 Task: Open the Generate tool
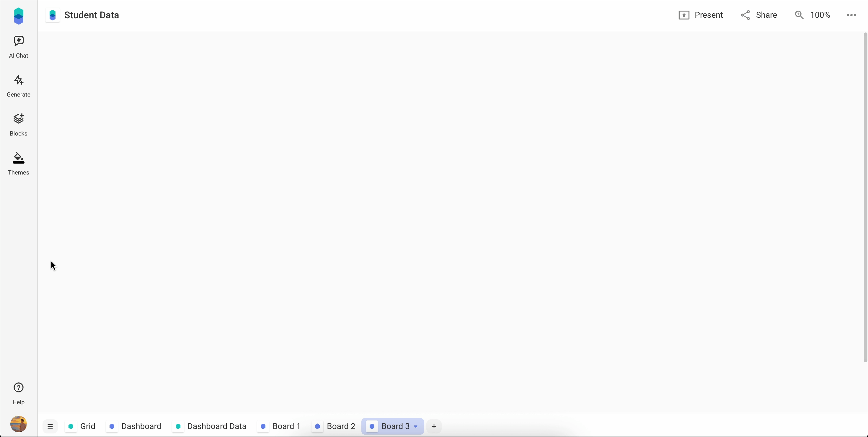tap(19, 86)
